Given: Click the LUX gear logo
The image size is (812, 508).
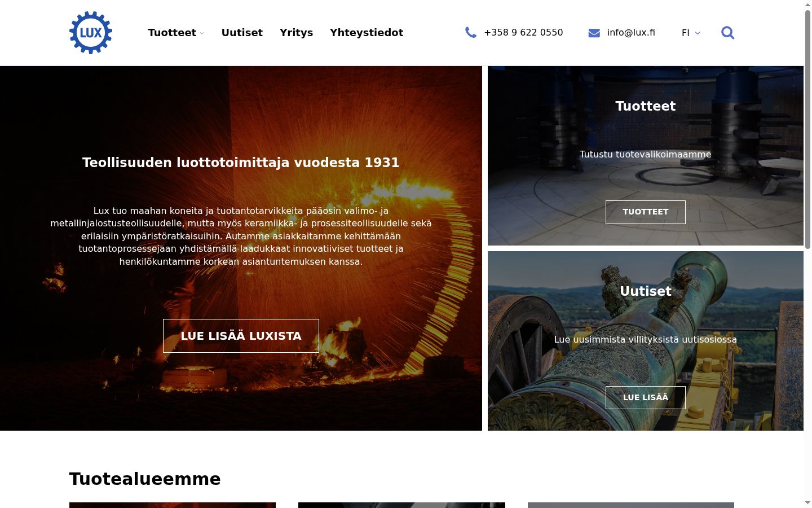Looking at the screenshot, I should pos(91,33).
